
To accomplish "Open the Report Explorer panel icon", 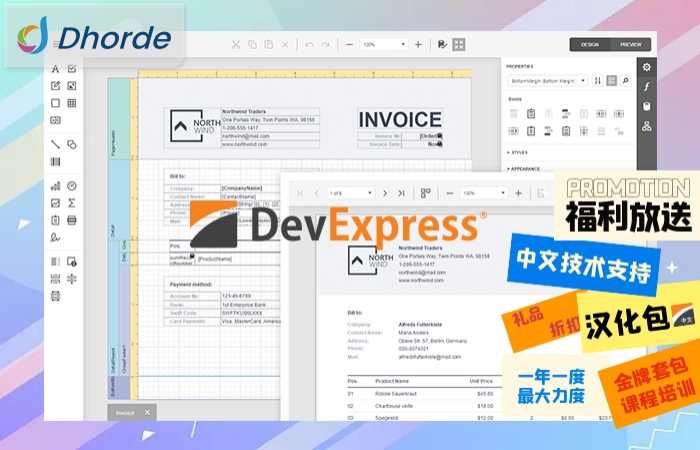I will [647, 126].
